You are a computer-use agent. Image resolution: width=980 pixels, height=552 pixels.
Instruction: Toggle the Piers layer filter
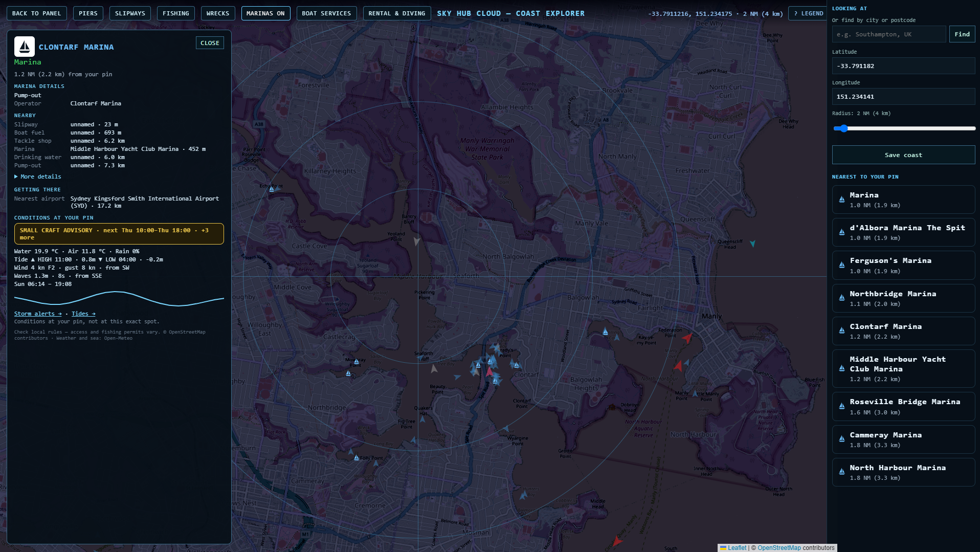point(88,13)
